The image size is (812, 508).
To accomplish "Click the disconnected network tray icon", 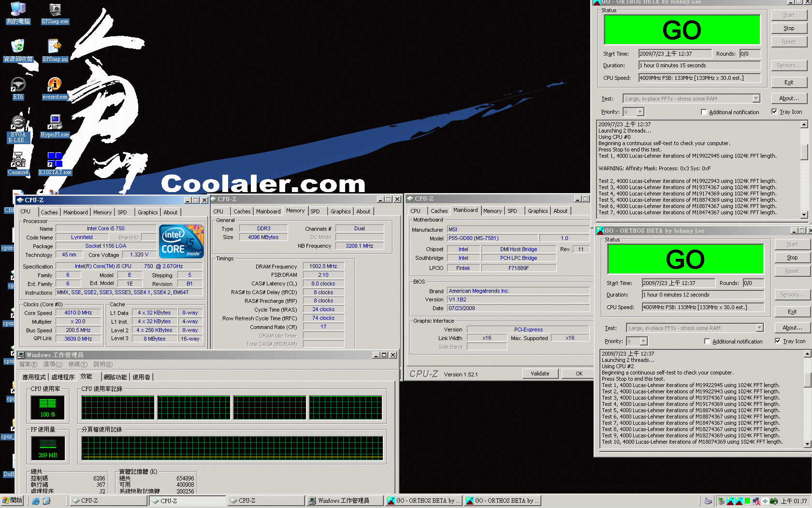I will 756,501.
